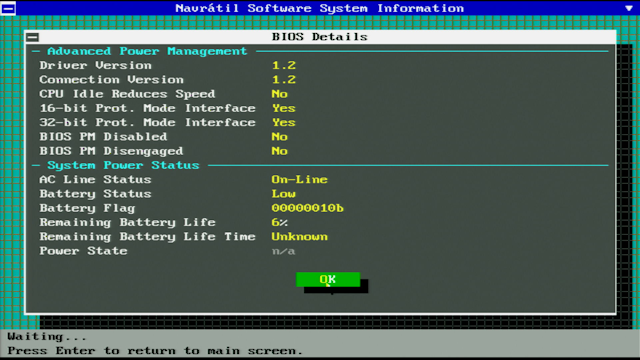The height and width of the screenshot is (360, 640).
Task: Click the 16-bit Prot. Mode Interface label
Action: pyautogui.click(x=147, y=109)
